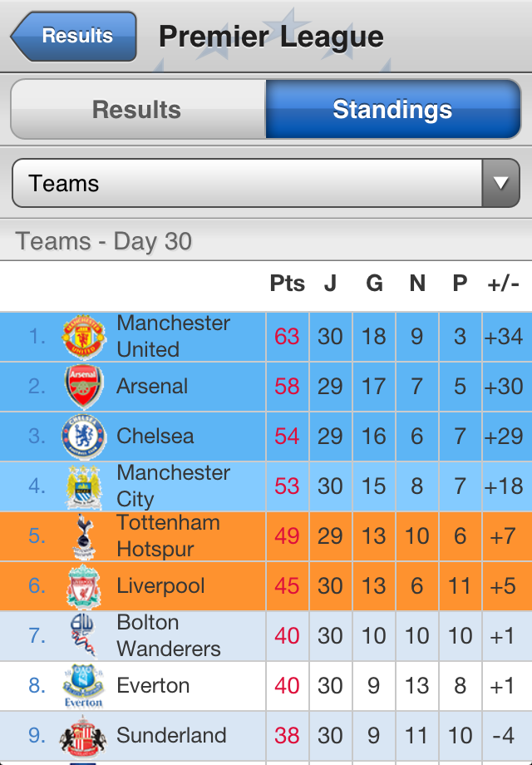Viewport: 532px width, 765px height.
Task: Tap the Arsenal club crest
Action: (x=85, y=387)
